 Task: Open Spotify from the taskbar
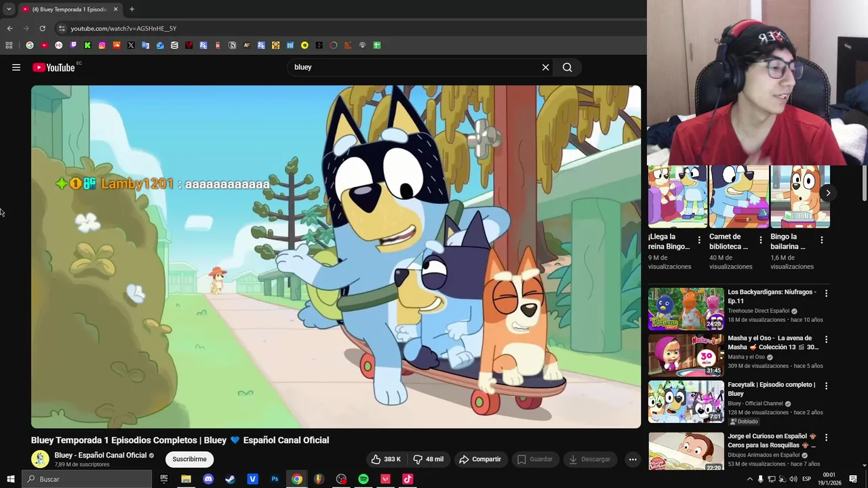pos(363,479)
